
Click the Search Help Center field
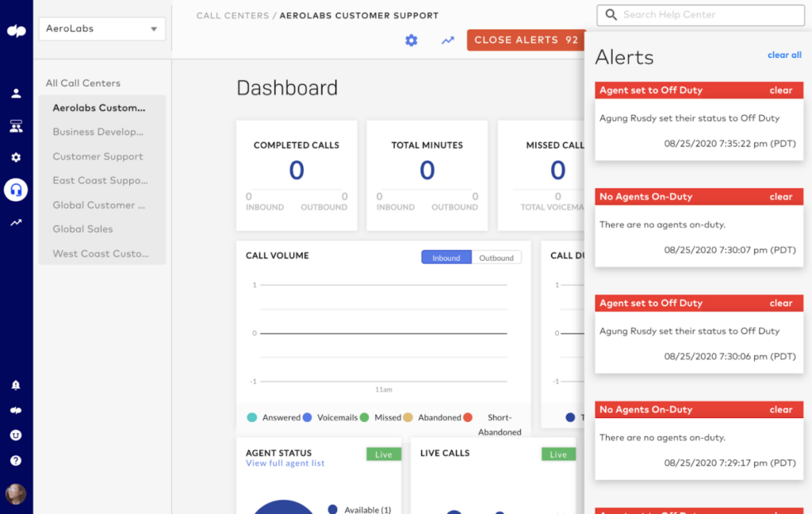[x=701, y=15]
